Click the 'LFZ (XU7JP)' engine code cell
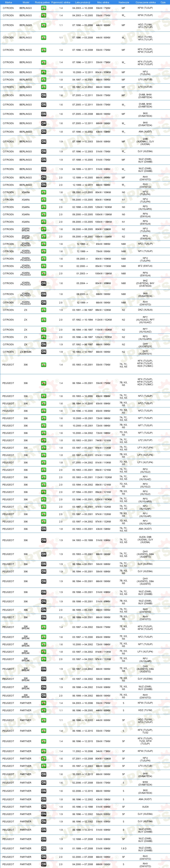170x868 pixels. tap(145, 440)
